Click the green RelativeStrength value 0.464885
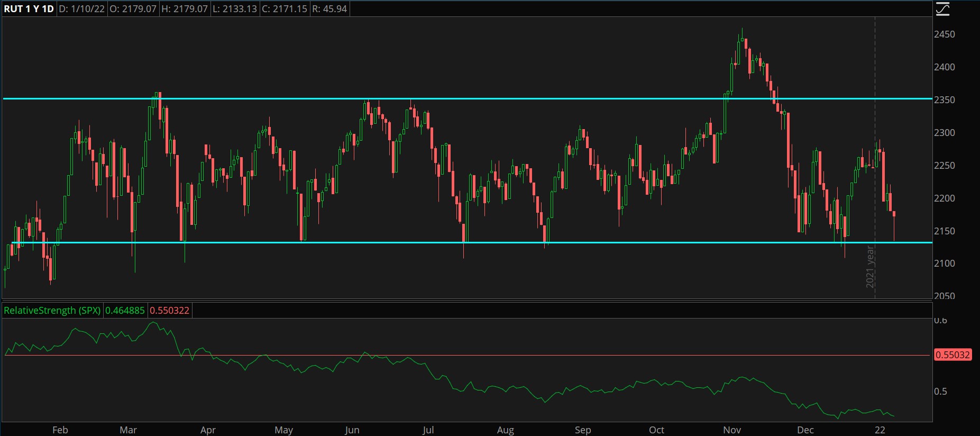The height and width of the screenshot is (436, 980). tap(125, 311)
